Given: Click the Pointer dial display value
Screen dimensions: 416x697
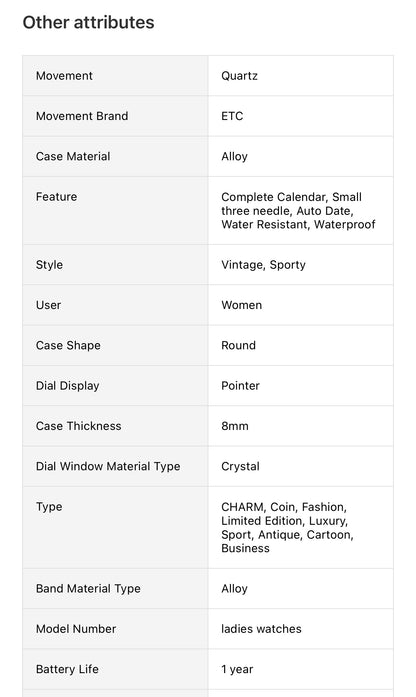Looking at the screenshot, I should [x=240, y=386].
